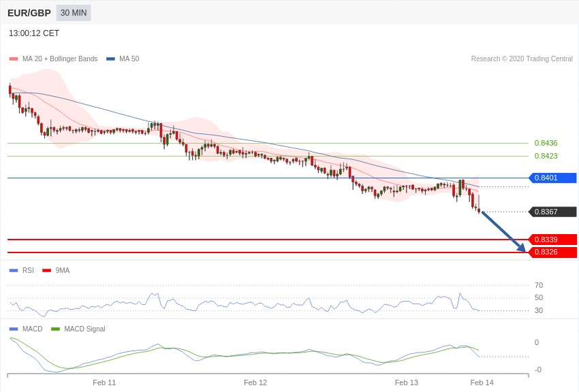Click the 0.8423 resistance level label

point(546,156)
